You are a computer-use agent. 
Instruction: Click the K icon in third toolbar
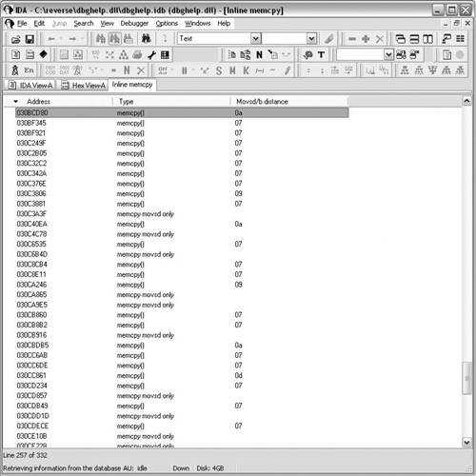[246, 70]
